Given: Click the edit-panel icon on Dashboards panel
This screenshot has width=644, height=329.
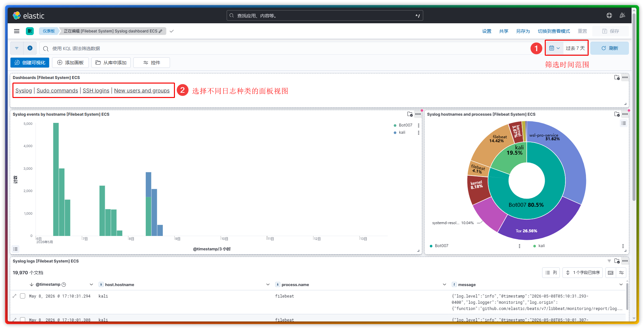Looking at the screenshot, I should pos(617,78).
